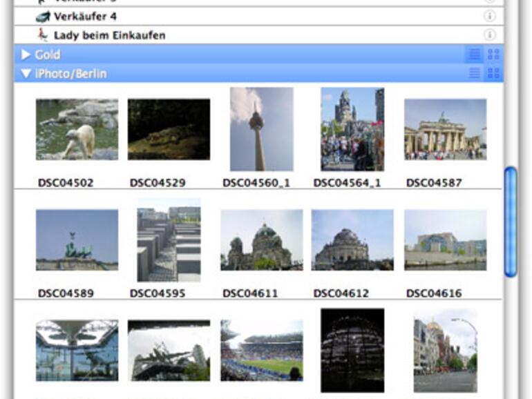Viewport: 532px width, 399px height.
Task: Click the Verkäufer 4 item icon
Action: (43, 17)
